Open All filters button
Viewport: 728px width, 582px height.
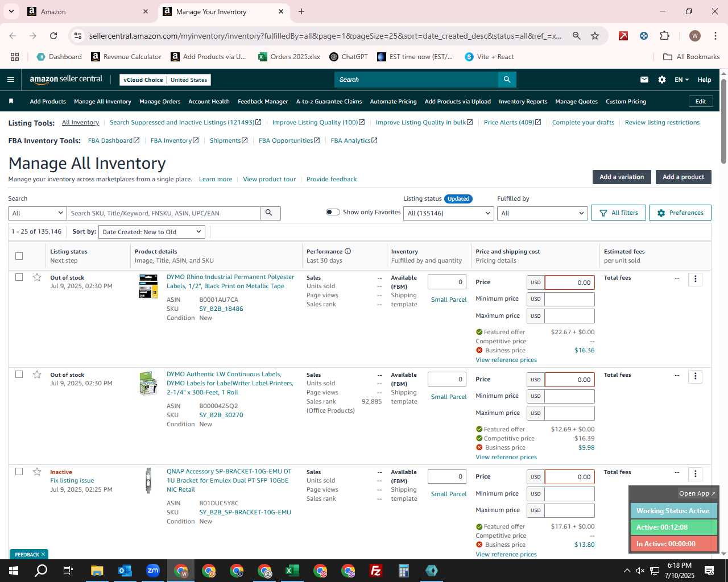click(x=618, y=213)
